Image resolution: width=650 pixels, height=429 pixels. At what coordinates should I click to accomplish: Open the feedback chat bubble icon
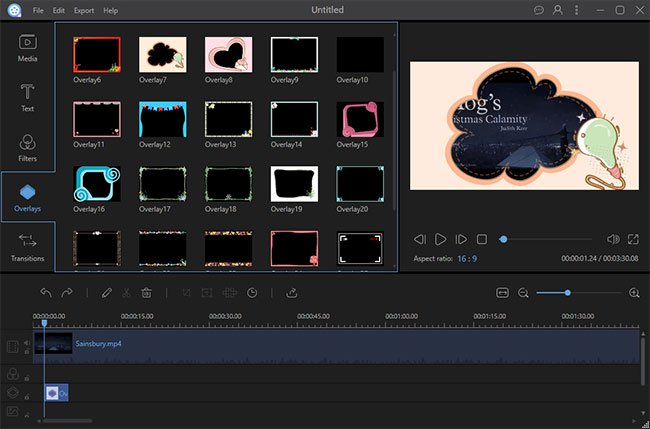538,10
